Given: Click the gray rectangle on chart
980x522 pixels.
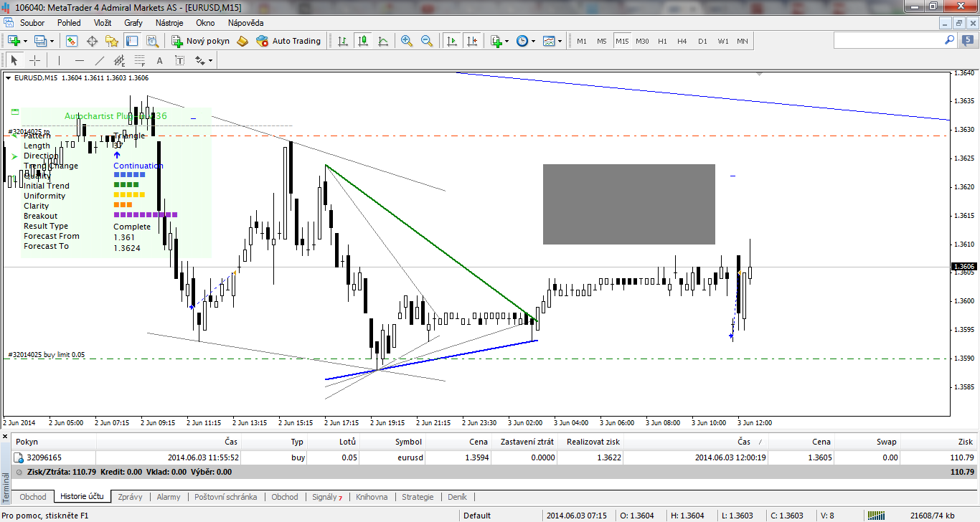Looking at the screenshot, I should click(x=628, y=204).
